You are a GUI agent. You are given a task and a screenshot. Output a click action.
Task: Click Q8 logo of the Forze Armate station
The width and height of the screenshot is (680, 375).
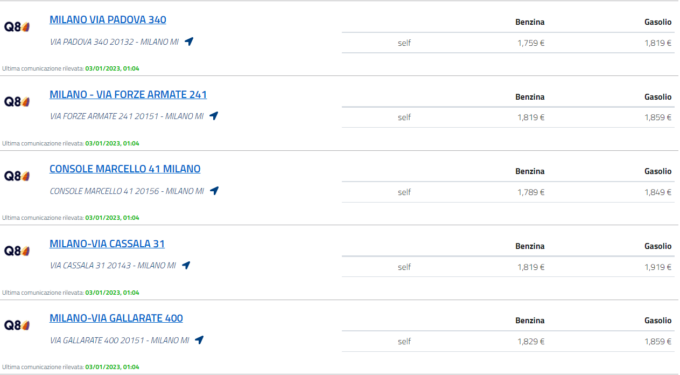pos(16,101)
